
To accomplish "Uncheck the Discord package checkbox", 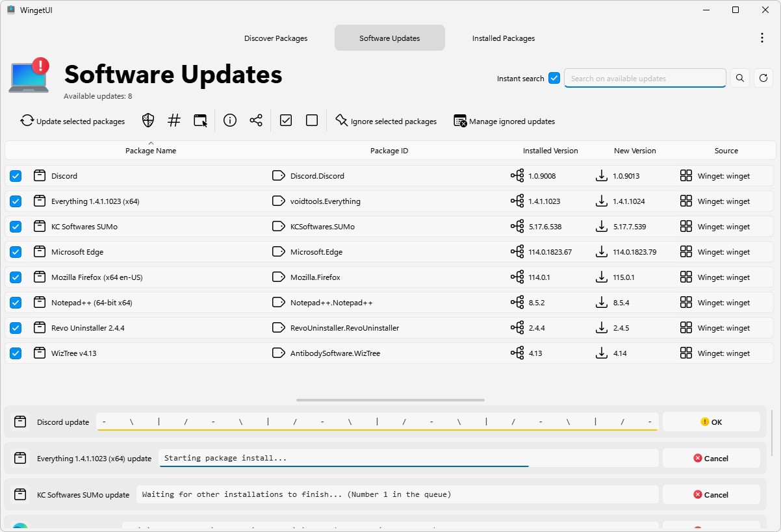I will (16, 176).
